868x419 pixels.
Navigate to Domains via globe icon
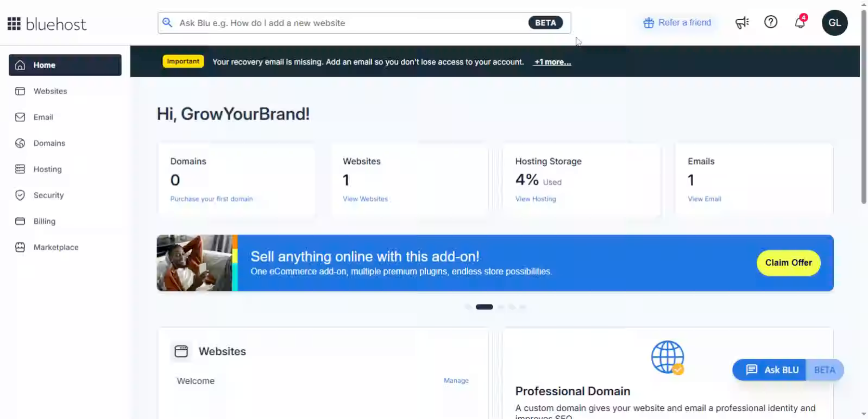20,143
